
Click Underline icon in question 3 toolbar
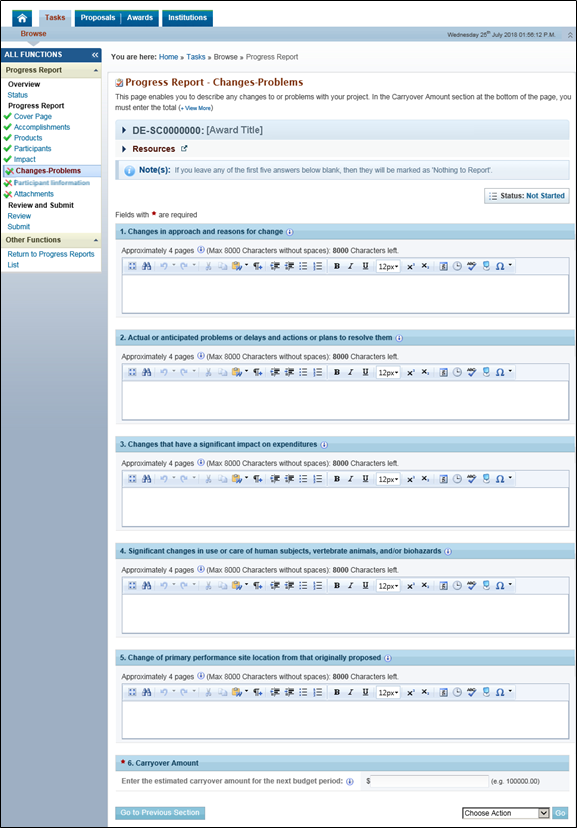tap(365, 479)
